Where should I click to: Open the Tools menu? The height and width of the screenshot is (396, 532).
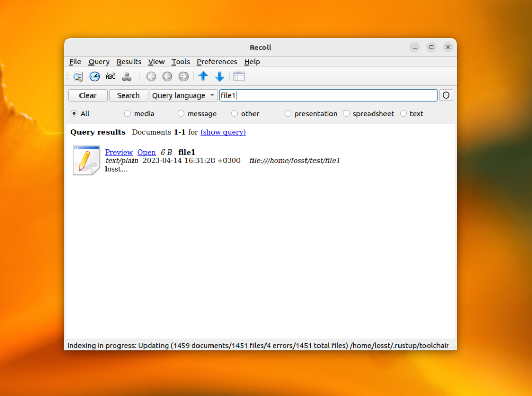click(180, 62)
